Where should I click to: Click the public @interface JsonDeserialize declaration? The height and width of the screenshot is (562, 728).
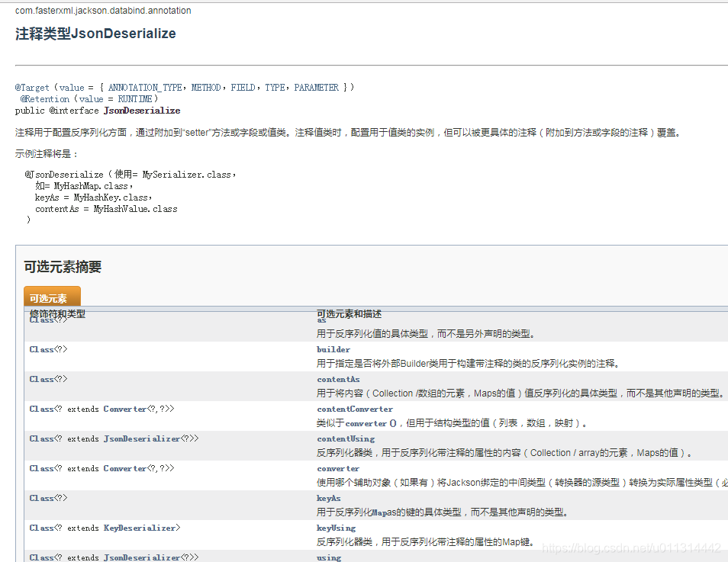98,111
